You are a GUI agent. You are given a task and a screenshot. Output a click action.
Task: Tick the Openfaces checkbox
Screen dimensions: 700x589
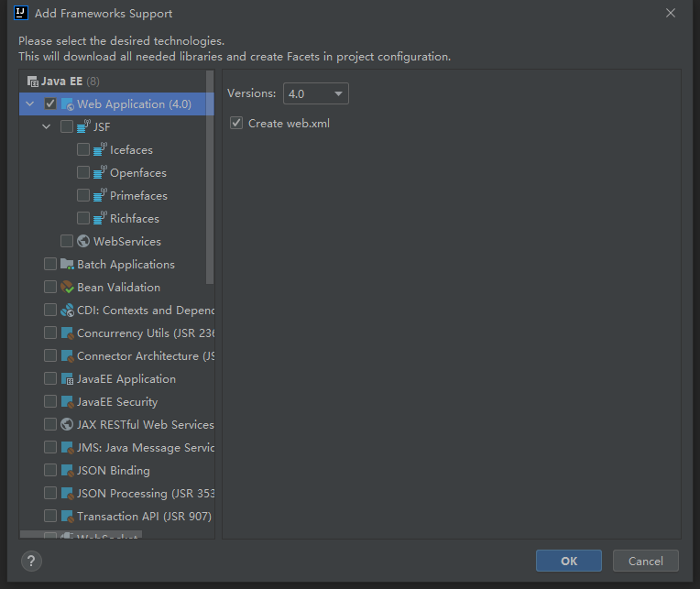pyautogui.click(x=83, y=172)
